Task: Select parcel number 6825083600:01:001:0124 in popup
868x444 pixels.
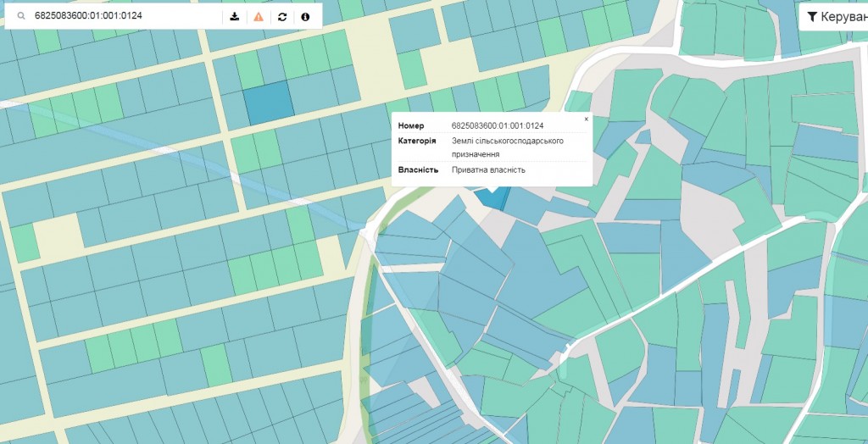Action: pos(498,125)
